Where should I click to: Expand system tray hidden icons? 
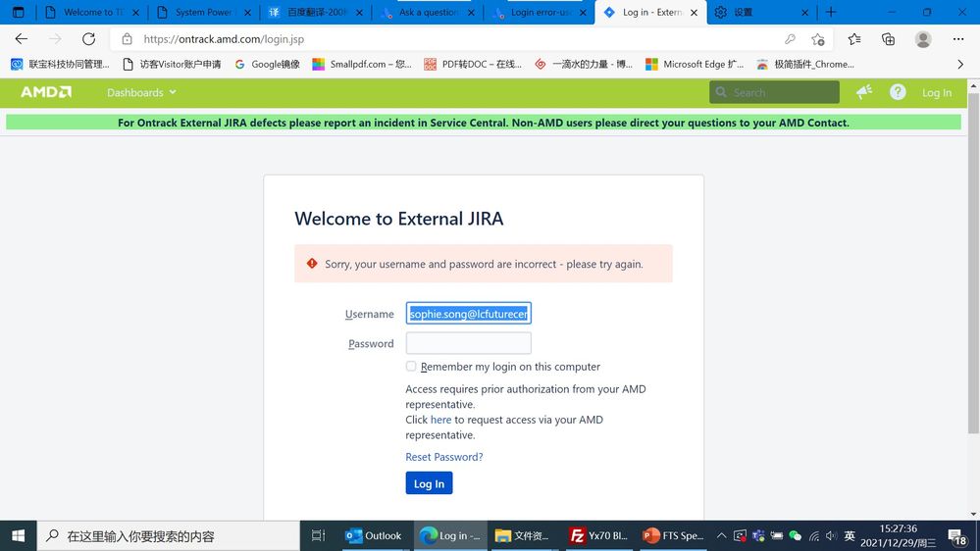[x=721, y=535]
